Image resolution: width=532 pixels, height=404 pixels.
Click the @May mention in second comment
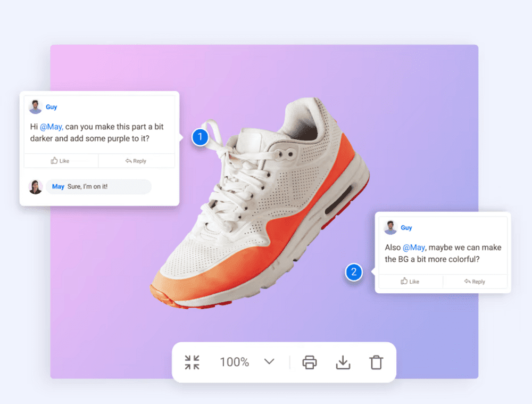[x=414, y=248]
